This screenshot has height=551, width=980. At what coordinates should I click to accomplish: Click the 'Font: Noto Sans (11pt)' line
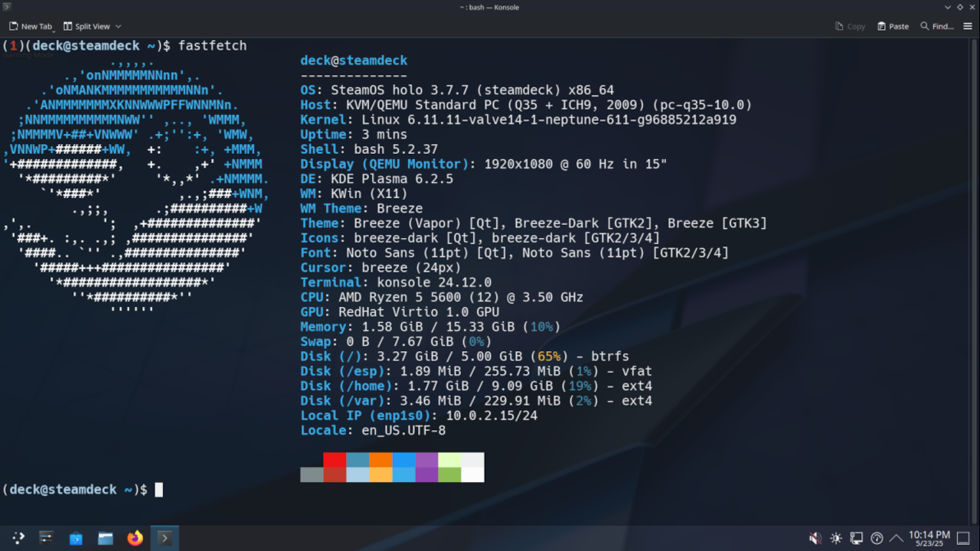pos(514,253)
